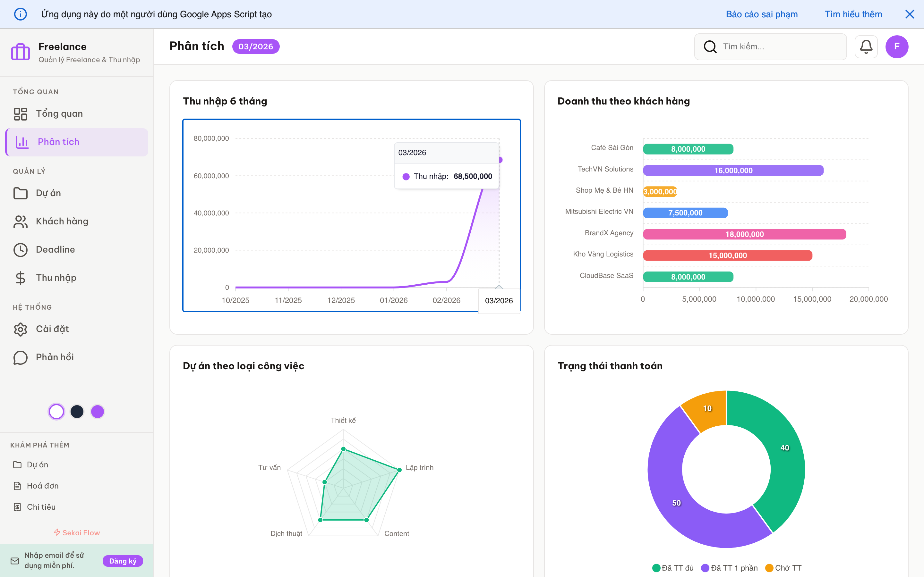Open Cài đặt gear icon
924x577 pixels.
coord(21,329)
